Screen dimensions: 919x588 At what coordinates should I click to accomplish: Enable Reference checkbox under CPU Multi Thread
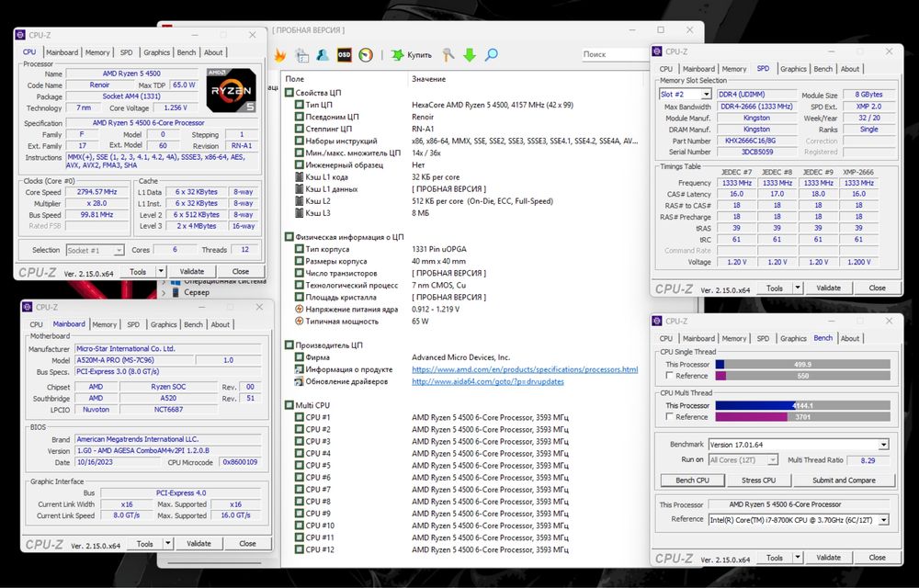(x=670, y=417)
